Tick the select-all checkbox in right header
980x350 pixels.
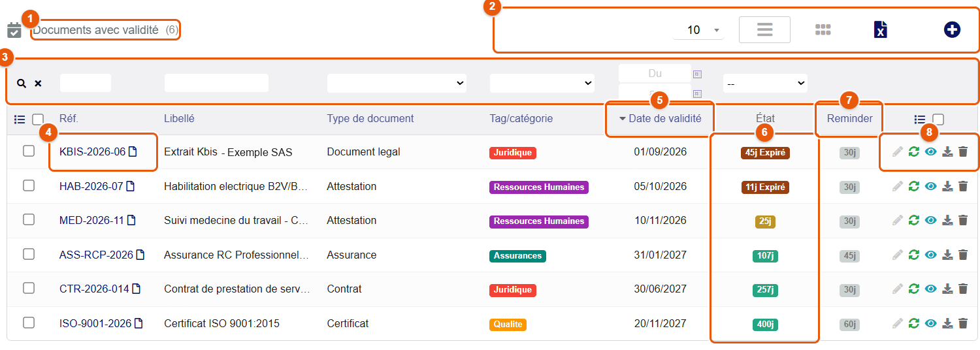(x=938, y=119)
